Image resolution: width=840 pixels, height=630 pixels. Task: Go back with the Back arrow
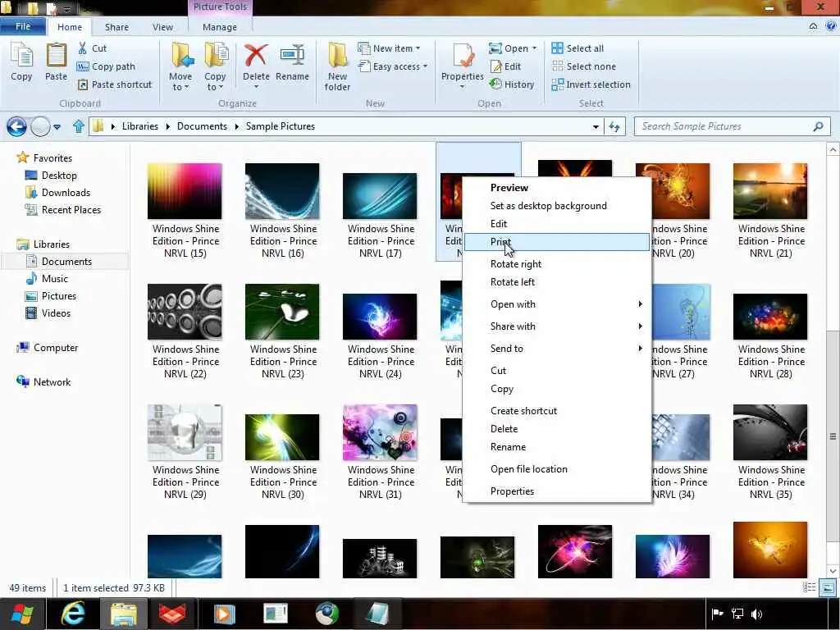(x=16, y=127)
